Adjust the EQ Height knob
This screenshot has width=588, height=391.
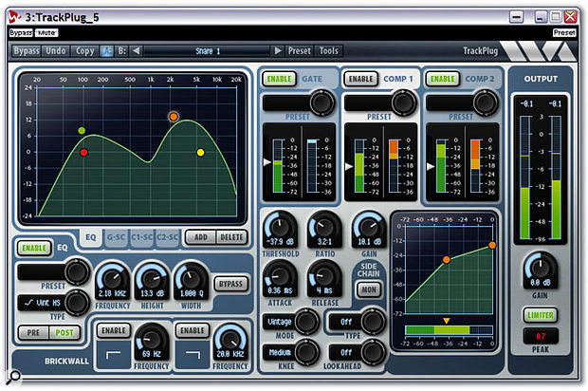coord(152,279)
